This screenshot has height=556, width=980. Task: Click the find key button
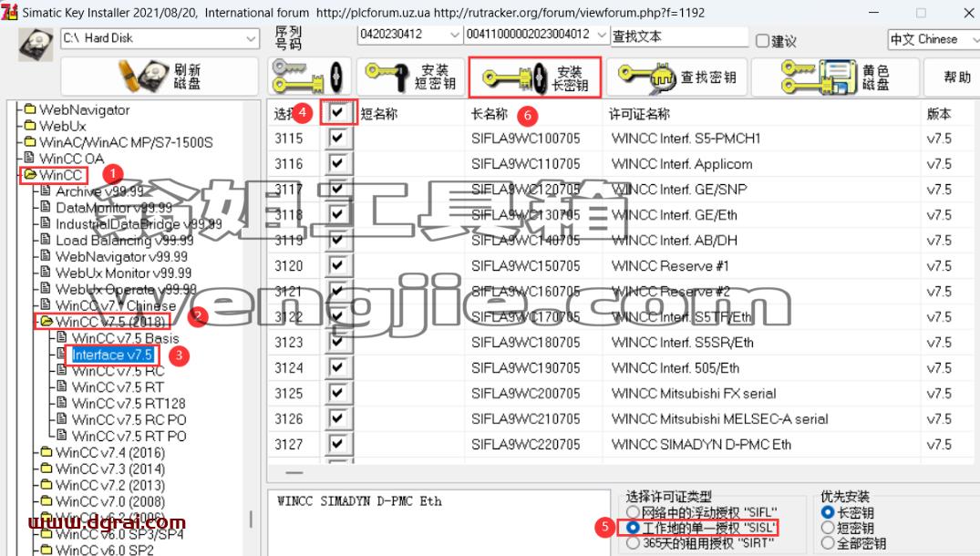(676, 77)
